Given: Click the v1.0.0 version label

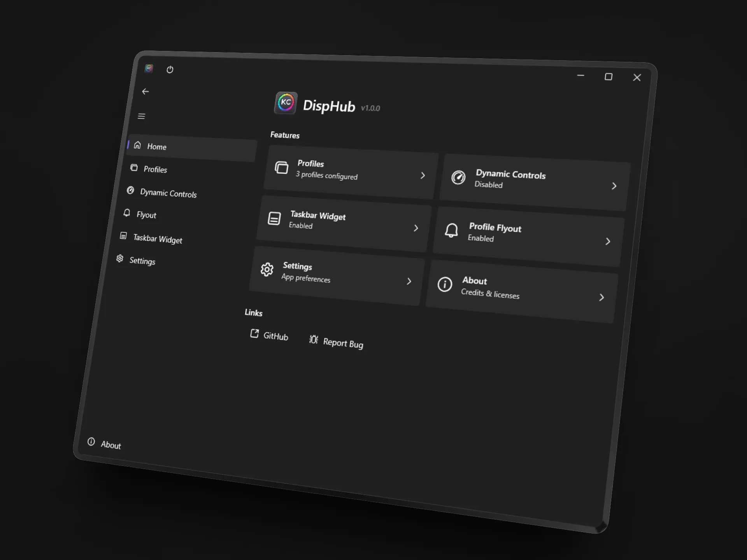Looking at the screenshot, I should 370,108.
